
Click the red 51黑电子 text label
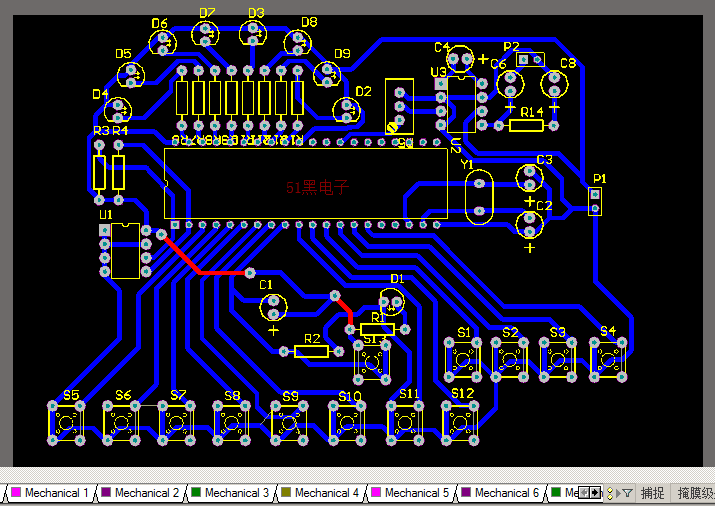(x=318, y=187)
